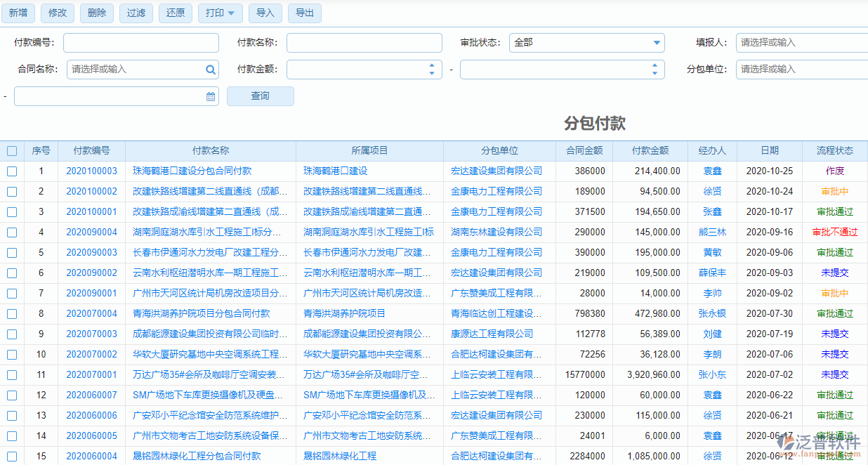Screen dimensions: 868x465
Task: Open the calendar picker on the date field
Action: [x=210, y=96]
